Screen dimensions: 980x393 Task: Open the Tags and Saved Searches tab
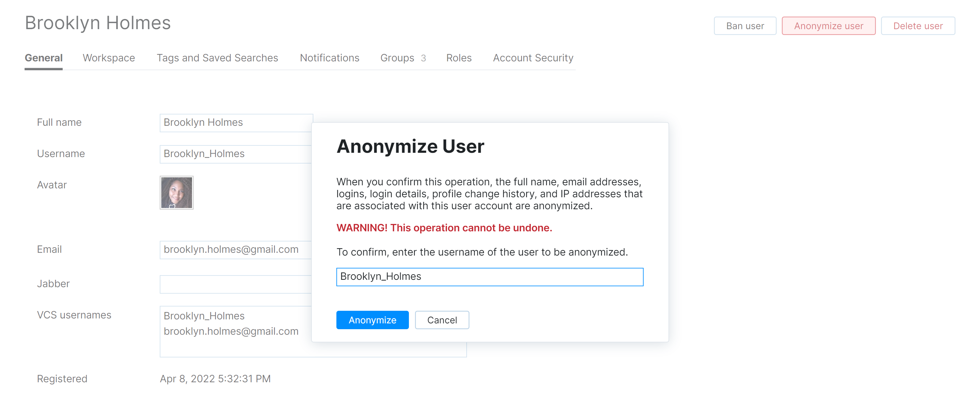click(x=217, y=58)
